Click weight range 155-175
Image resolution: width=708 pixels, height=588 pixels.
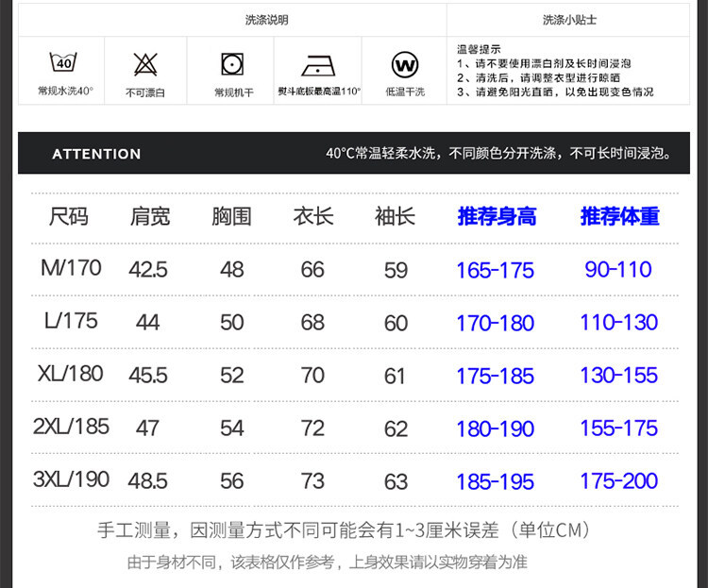pyautogui.click(x=618, y=428)
